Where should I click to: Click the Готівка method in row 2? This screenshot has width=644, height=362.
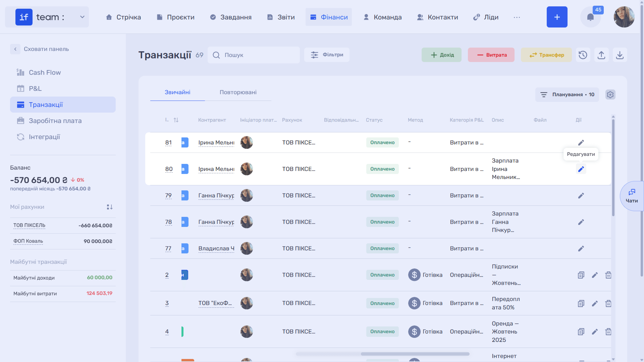[x=425, y=275]
